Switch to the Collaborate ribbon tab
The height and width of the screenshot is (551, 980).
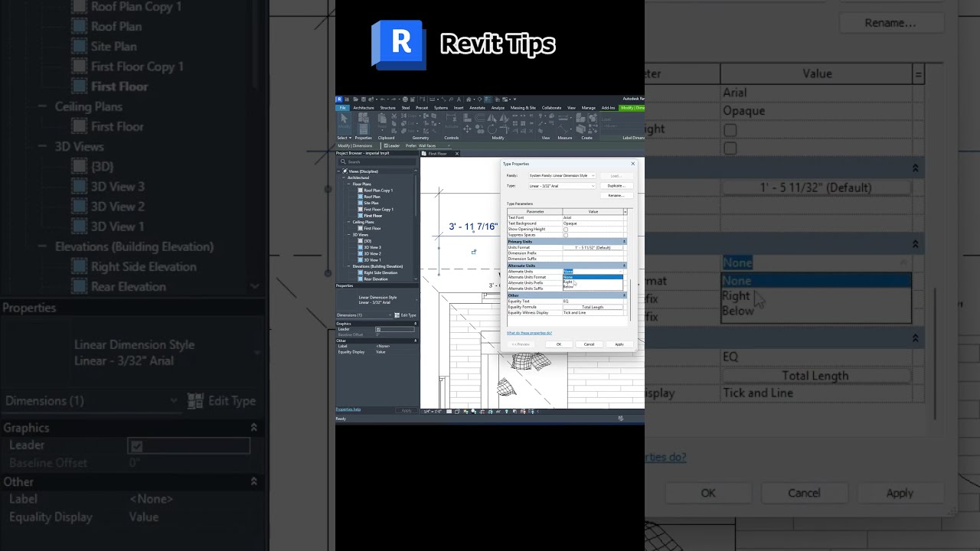551,108
